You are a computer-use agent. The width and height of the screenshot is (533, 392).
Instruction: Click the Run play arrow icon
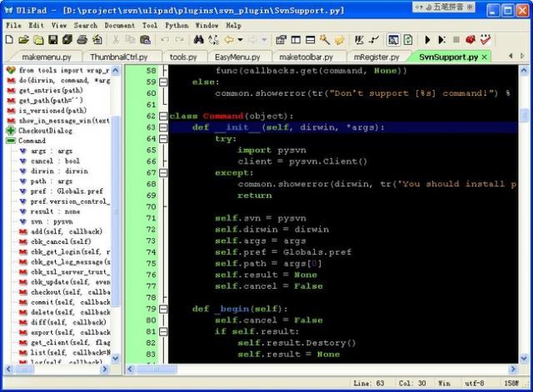point(428,40)
